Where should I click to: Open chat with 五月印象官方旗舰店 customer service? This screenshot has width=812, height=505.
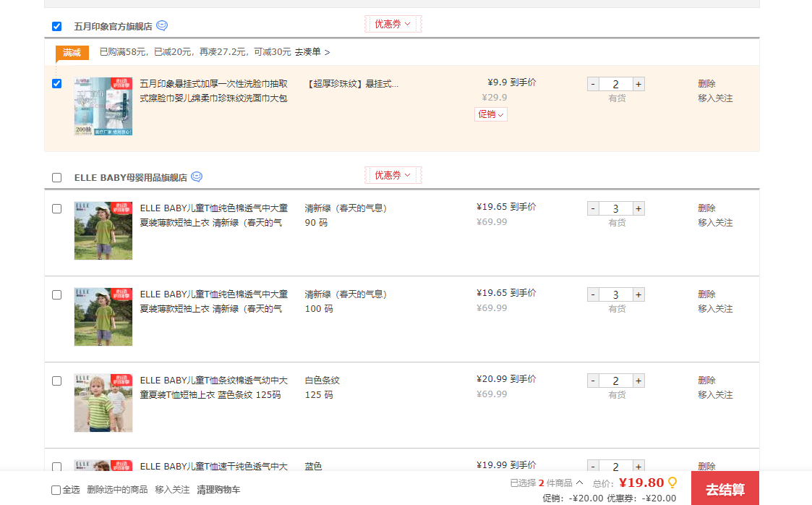[162, 25]
